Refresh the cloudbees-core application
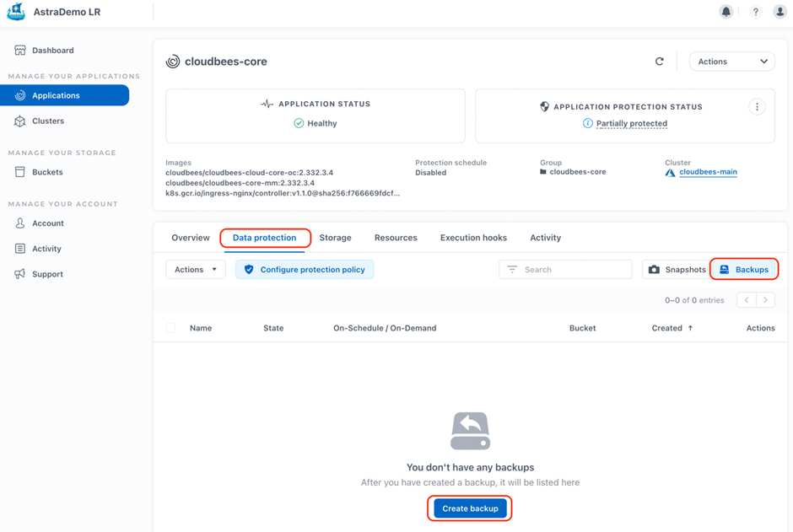 coord(660,62)
